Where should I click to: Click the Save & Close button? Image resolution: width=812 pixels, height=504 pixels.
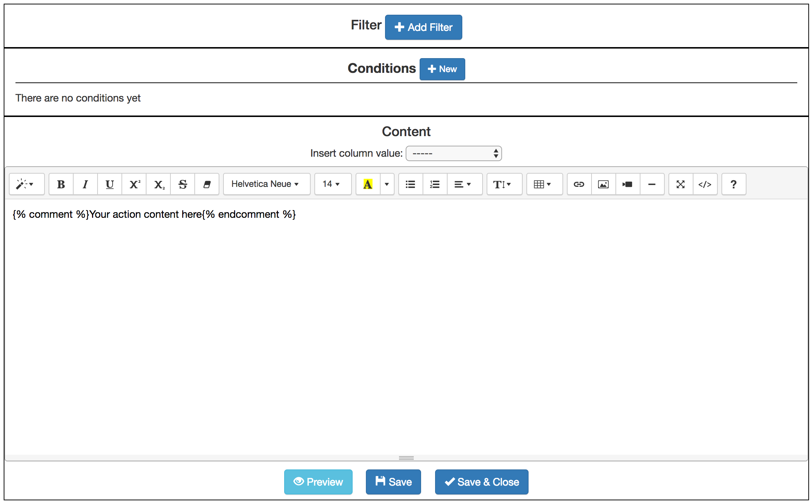pyautogui.click(x=481, y=482)
